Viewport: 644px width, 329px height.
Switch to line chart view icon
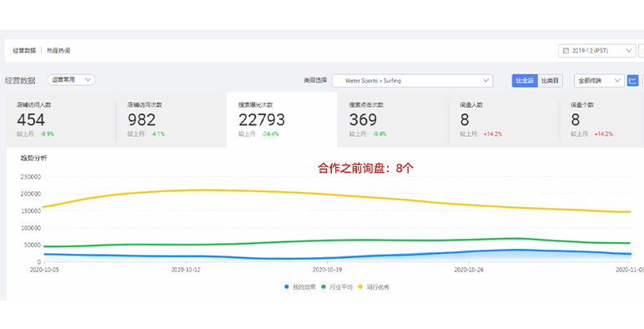[x=632, y=80]
